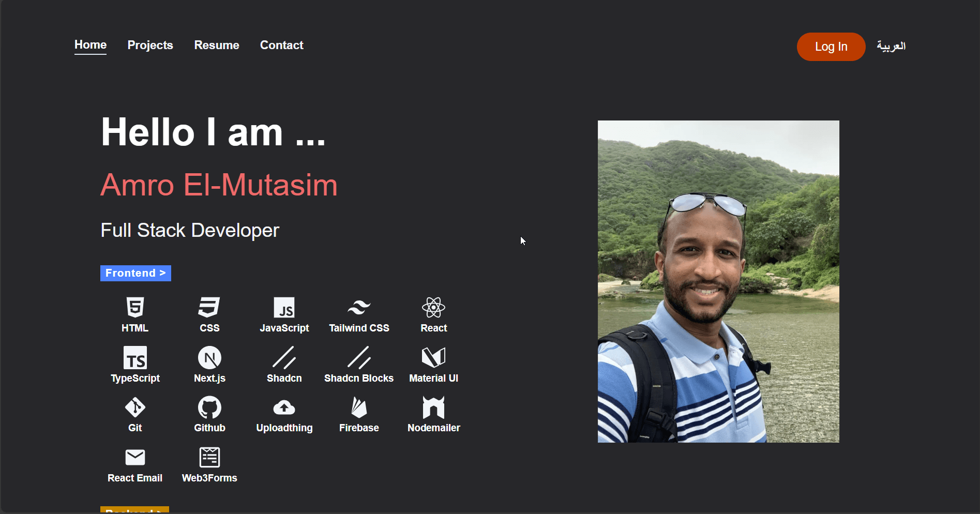The width and height of the screenshot is (980, 514).
Task: Click the profile photo
Action: [718, 281]
